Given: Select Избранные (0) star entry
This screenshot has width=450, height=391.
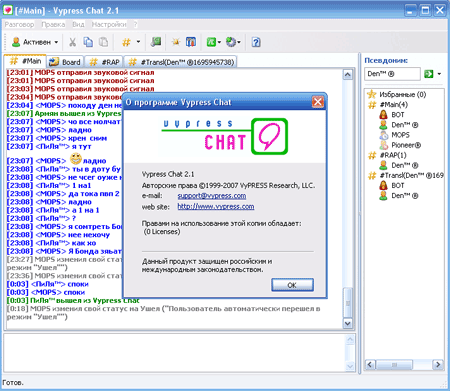Looking at the screenshot, I should click(x=397, y=94).
